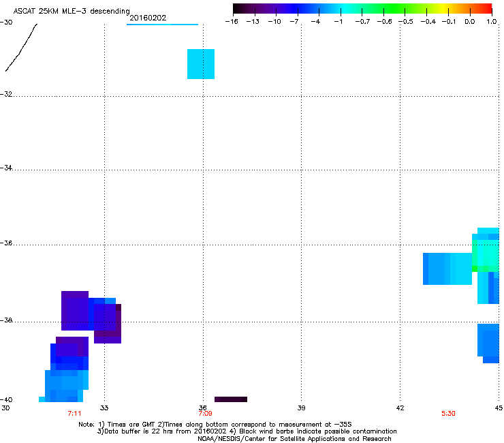504x443 pixels.
Task: Click the title 'ASCAT 25KM MLE-3 descending'
Action: (72, 11)
